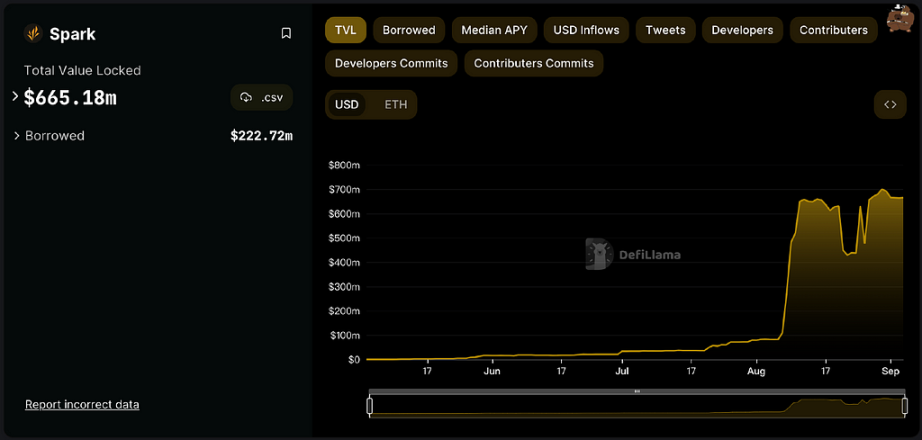
Task: Click the Sep x-axis label
Action: pos(891,371)
